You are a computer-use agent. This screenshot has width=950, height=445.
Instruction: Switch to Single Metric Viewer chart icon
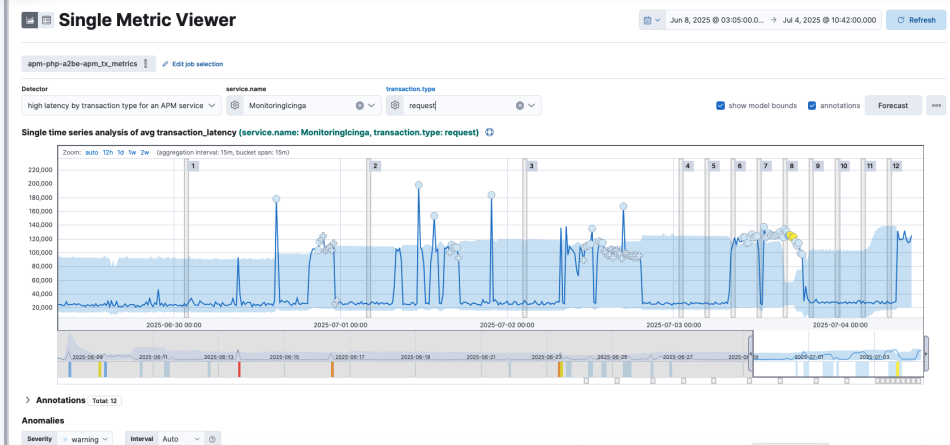tap(30, 20)
